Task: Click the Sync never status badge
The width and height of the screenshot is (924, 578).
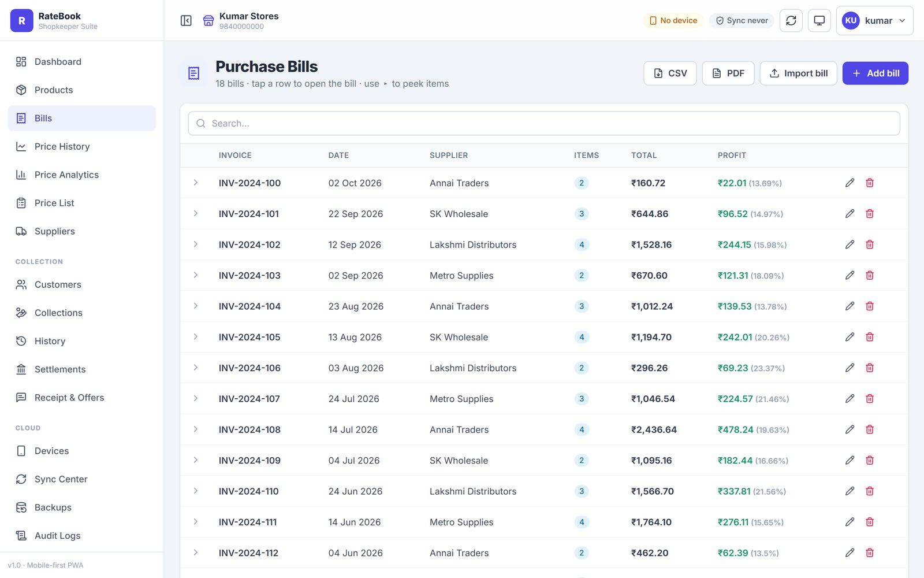Action: point(742,21)
